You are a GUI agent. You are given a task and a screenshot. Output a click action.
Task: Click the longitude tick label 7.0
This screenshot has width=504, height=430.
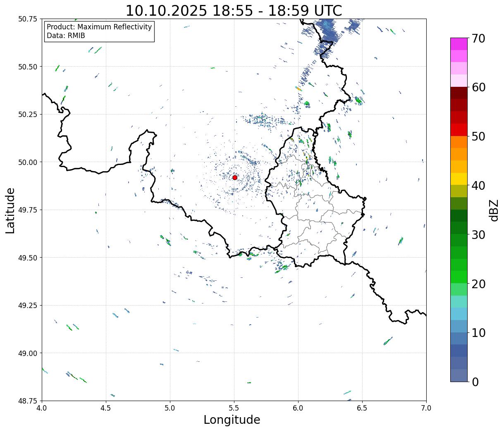pos(426,408)
